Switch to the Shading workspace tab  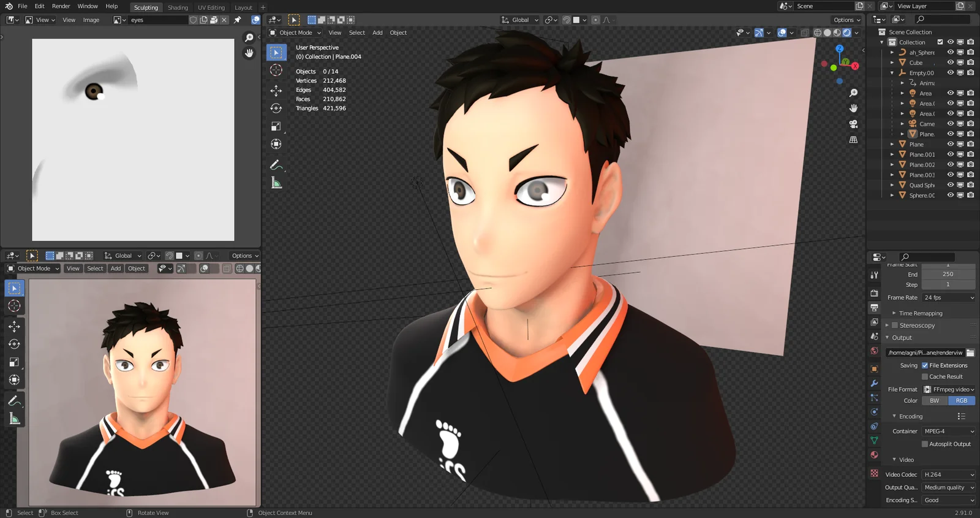178,7
